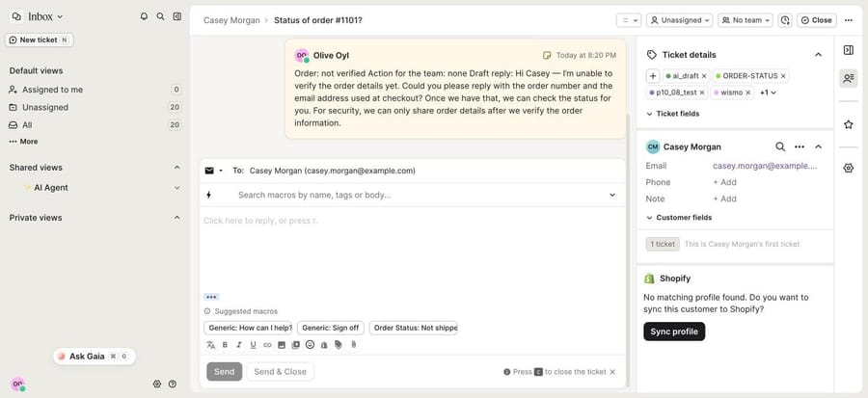868x398 pixels.
Task: Select the customer info rail icon
Action: pyautogui.click(x=848, y=78)
